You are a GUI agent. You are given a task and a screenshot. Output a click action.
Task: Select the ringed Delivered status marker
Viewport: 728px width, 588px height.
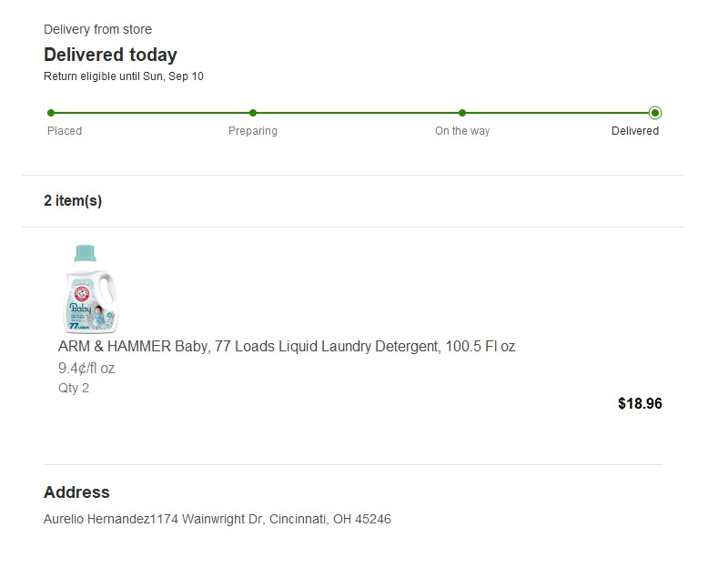[x=655, y=113]
